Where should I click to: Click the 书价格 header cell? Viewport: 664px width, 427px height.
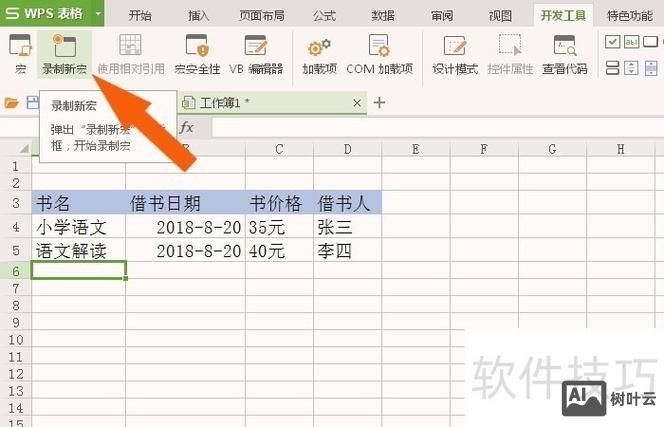[279, 202]
